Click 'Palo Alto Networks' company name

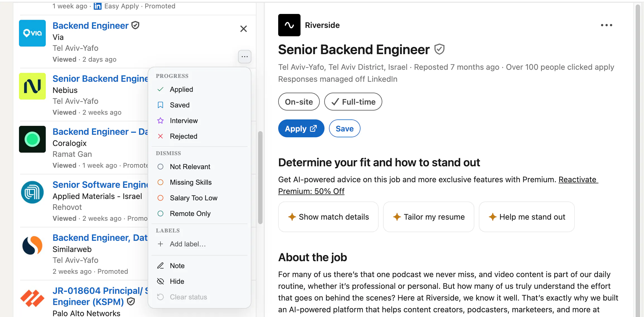(86, 313)
